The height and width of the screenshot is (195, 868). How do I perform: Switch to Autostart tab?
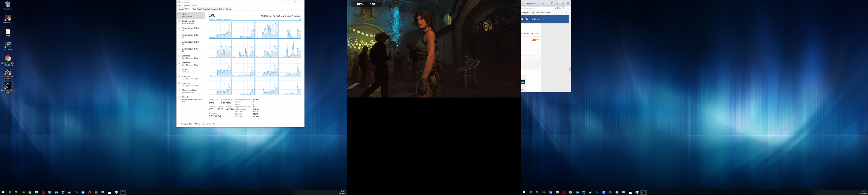(207, 9)
